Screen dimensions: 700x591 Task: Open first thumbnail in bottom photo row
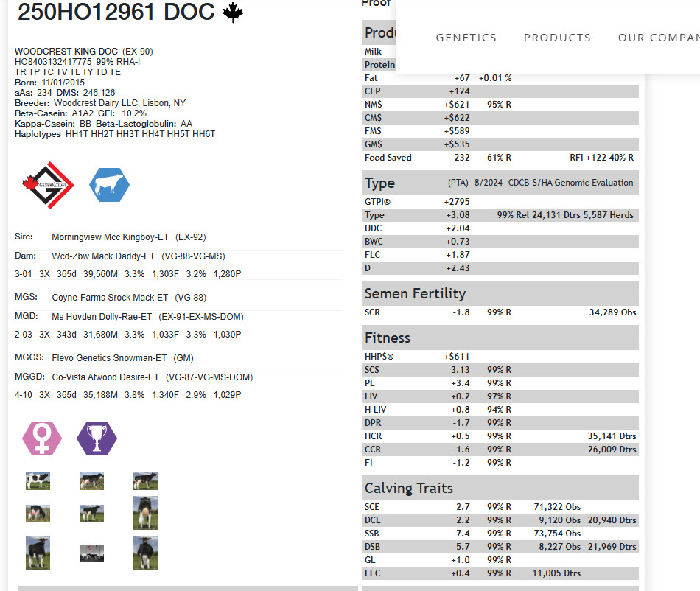click(x=38, y=553)
